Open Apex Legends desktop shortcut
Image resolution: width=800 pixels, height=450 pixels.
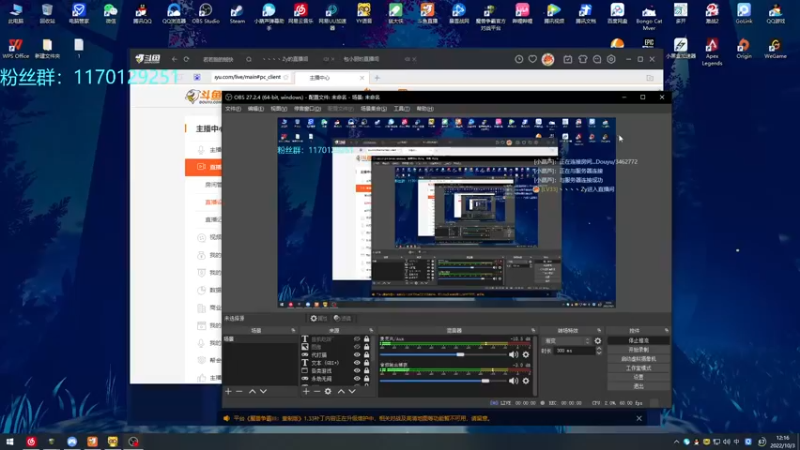[712, 52]
